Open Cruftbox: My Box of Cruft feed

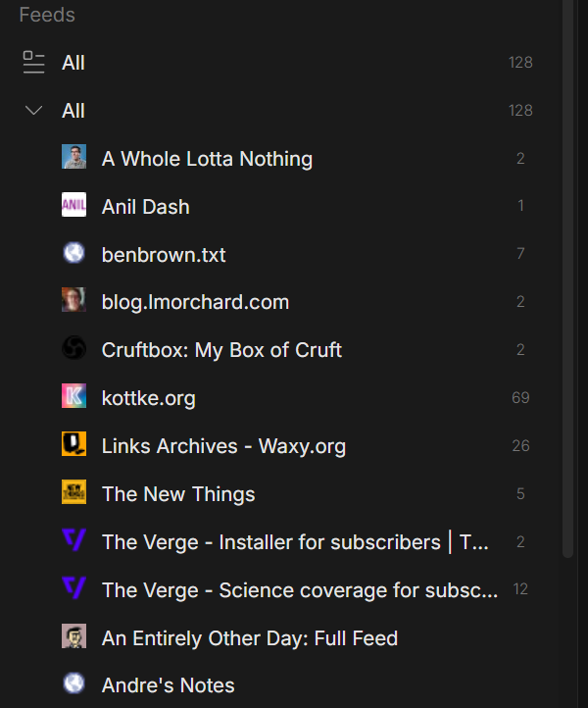tap(221, 350)
